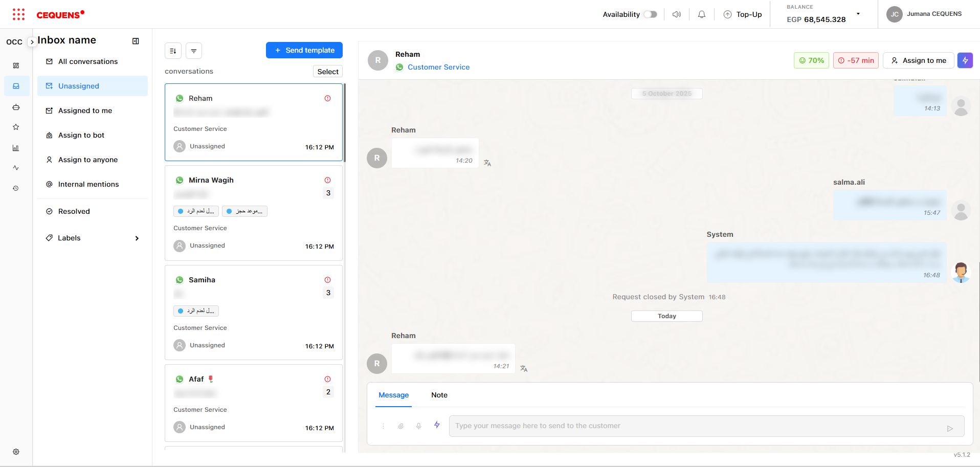Click the alert icon on Samiha's card
This screenshot has height=467, width=980.
pos(328,280)
